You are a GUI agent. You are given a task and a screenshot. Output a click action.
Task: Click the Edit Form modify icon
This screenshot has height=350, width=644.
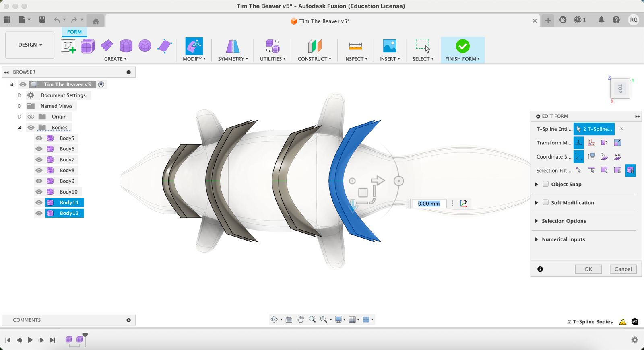point(194,46)
